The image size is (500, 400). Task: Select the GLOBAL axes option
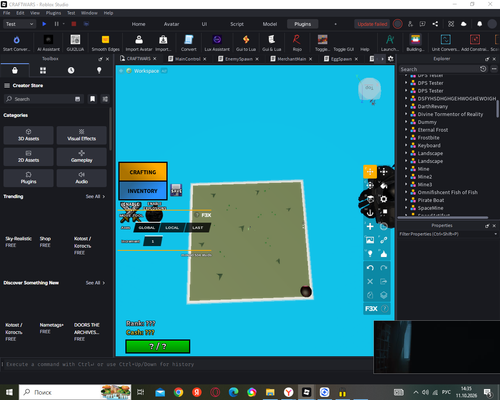pyautogui.click(x=147, y=228)
